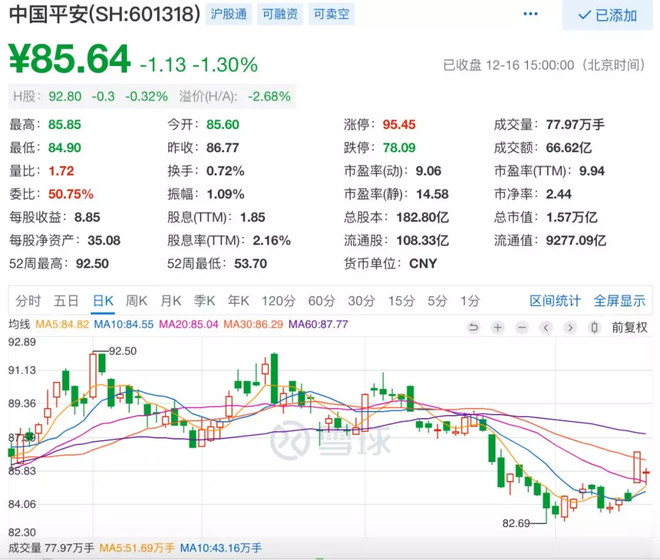660x560 pixels.
Task: Select the 月K chart tab
Action: 171,301
